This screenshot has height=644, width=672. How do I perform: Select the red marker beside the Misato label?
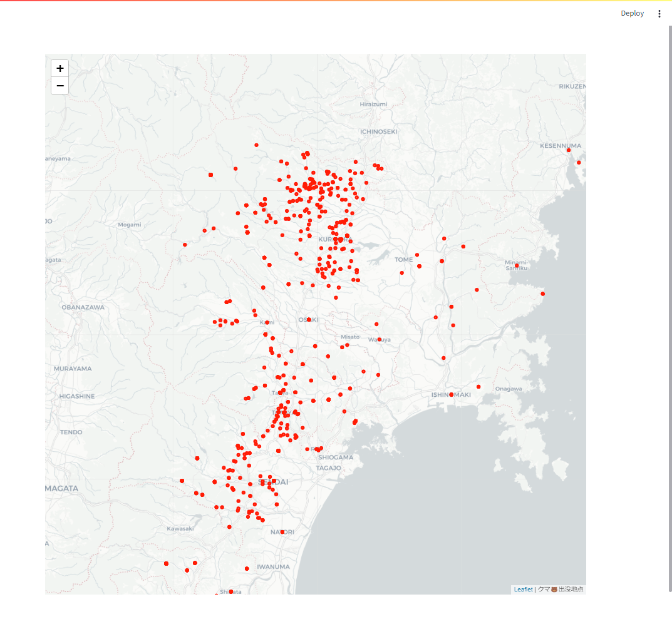point(347,345)
